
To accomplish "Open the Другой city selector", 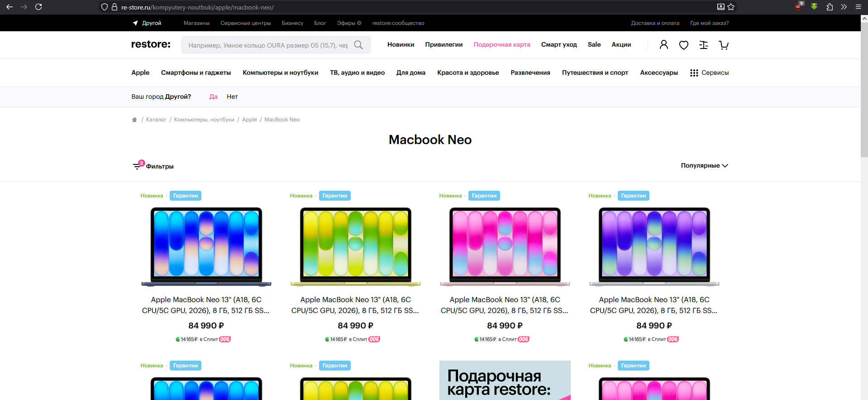I will 152,23.
